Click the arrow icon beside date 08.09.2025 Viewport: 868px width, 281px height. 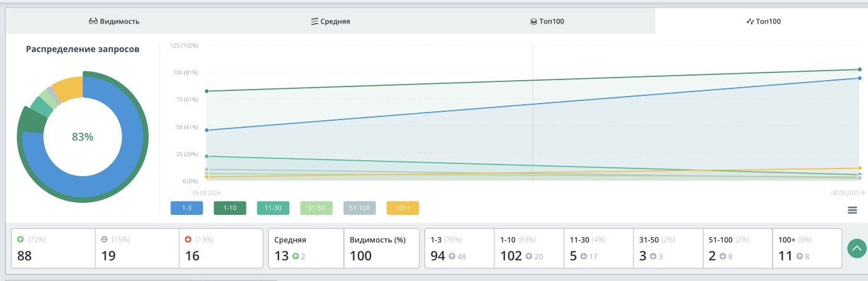click(862, 192)
